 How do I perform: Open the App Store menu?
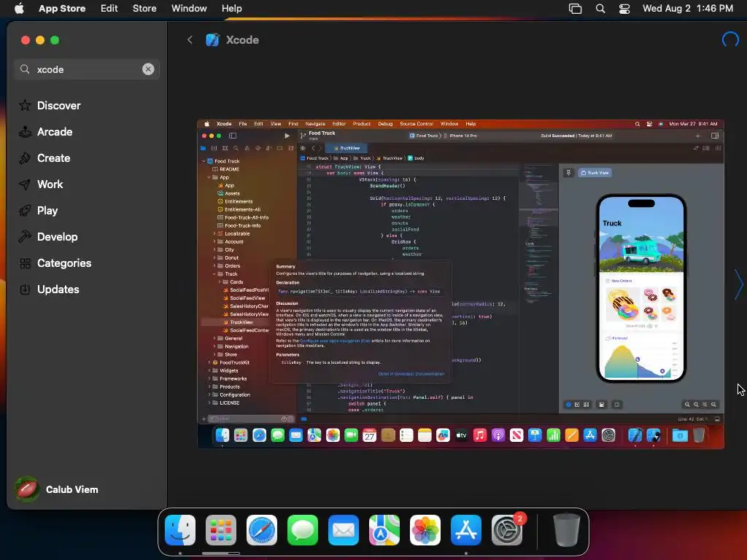[x=62, y=8]
